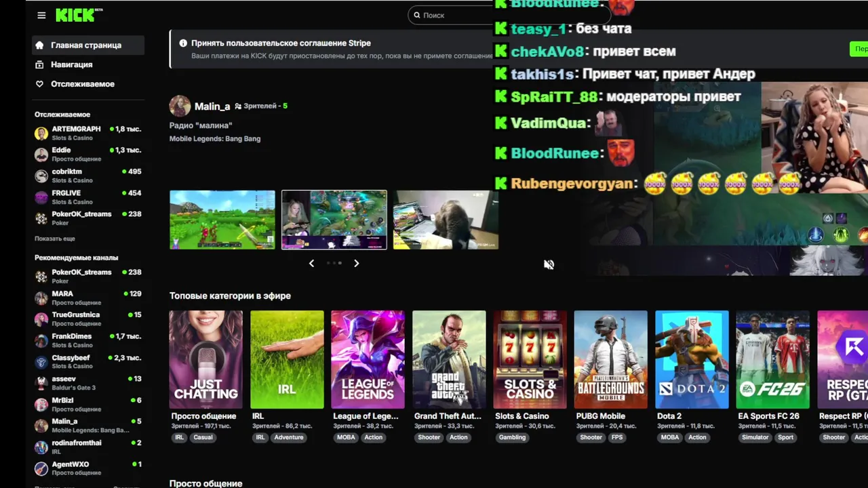This screenshot has width=868, height=488.
Task: Click the Classybeef channel avatar
Action: pyautogui.click(x=41, y=361)
